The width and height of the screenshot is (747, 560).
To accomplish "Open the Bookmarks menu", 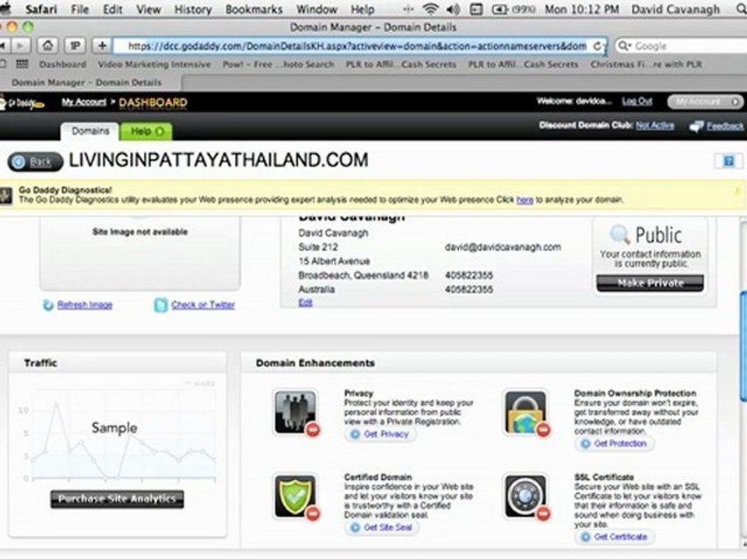I will point(254,9).
